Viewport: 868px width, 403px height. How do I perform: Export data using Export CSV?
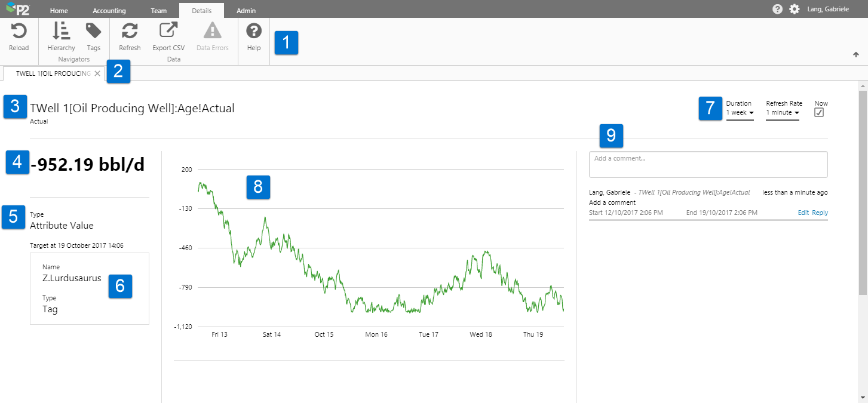click(168, 32)
